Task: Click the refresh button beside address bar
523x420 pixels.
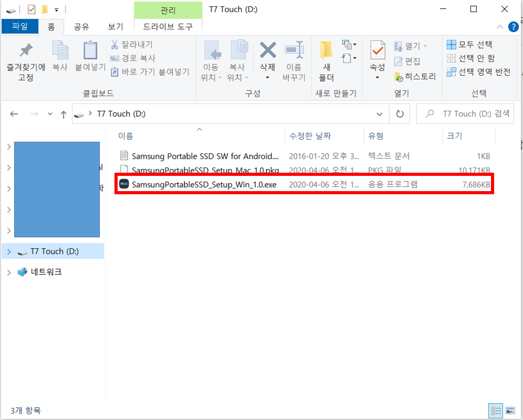Action: click(400, 114)
